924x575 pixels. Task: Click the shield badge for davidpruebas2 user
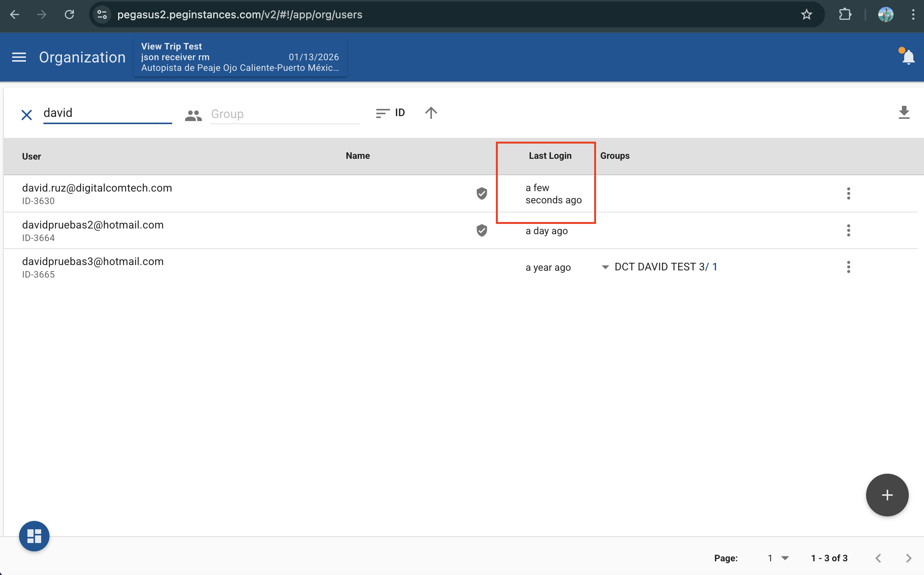tap(482, 230)
